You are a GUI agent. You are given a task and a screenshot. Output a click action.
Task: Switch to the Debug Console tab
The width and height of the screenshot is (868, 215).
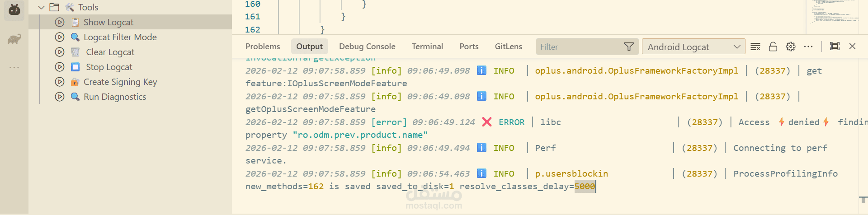tap(367, 47)
